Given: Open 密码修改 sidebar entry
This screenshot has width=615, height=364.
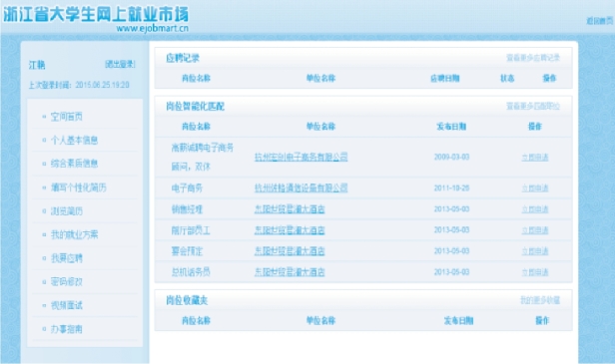Looking at the screenshot, I should (x=66, y=281).
